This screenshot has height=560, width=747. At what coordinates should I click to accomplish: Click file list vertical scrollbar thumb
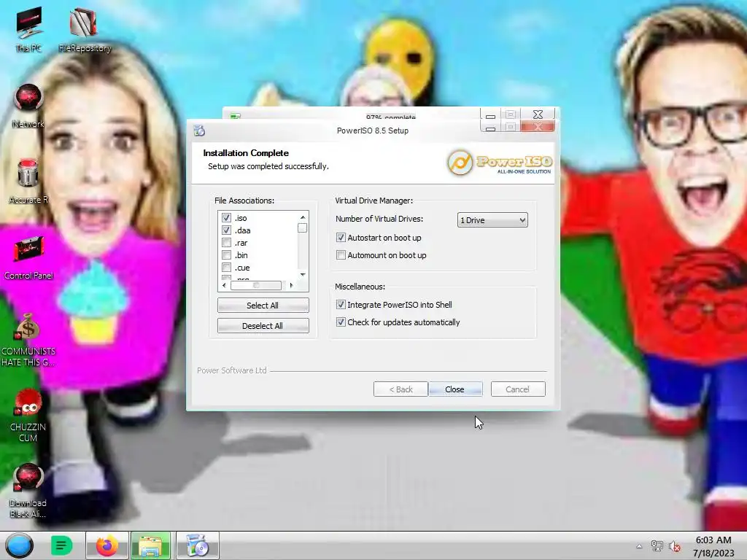[303, 228]
